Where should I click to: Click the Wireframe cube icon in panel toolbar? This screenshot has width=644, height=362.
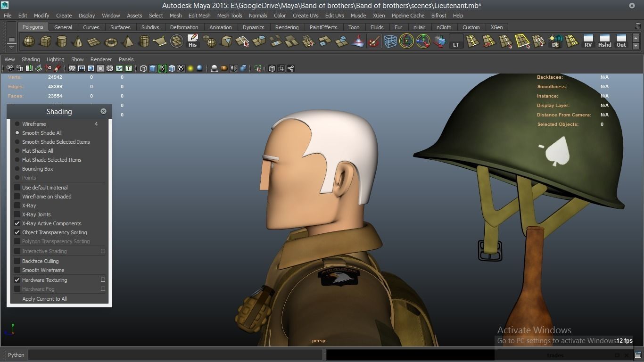[x=143, y=68]
